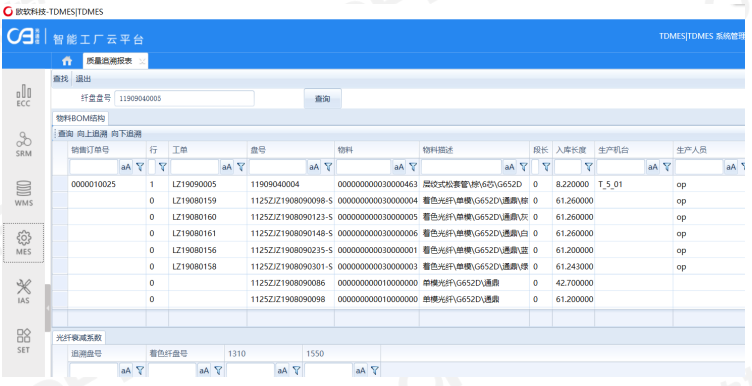This screenshot has width=752, height=386.
Task: Select the 42.700000 length cell
Action: click(573, 283)
